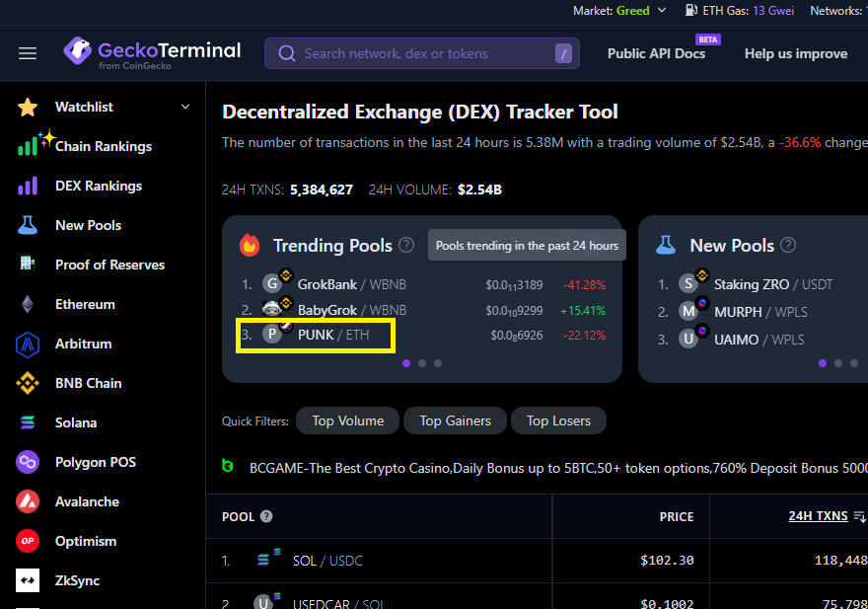Image resolution: width=868 pixels, height=609 pixels.
Task: Select second New Pools carousel dot
Action: coord(838,363)
